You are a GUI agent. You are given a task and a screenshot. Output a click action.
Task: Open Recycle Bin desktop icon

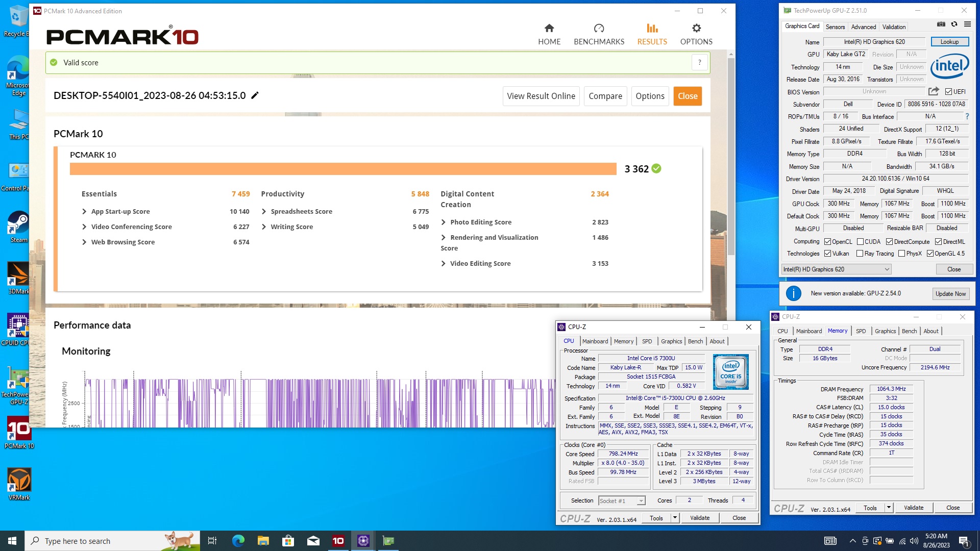point(18,21)
